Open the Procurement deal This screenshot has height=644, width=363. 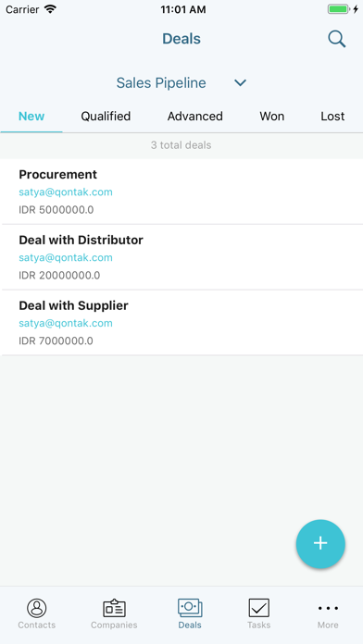[181, 192]
